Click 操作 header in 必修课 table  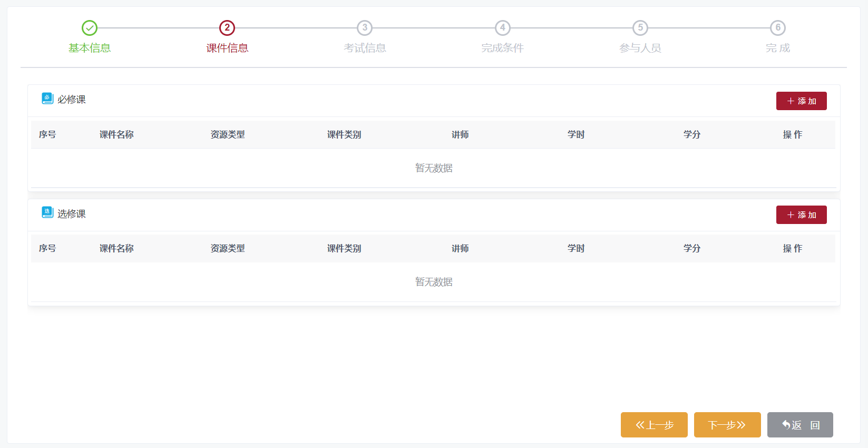[793, 134]
